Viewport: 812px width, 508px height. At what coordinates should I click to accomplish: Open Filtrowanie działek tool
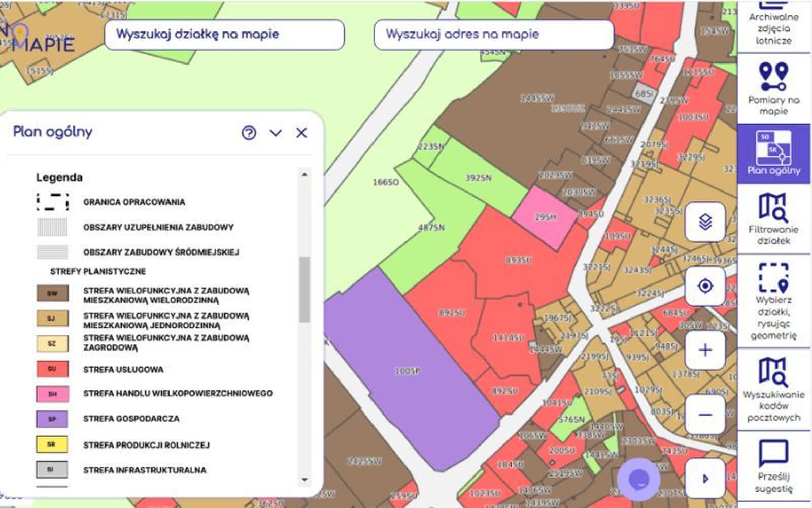(773, 218)
